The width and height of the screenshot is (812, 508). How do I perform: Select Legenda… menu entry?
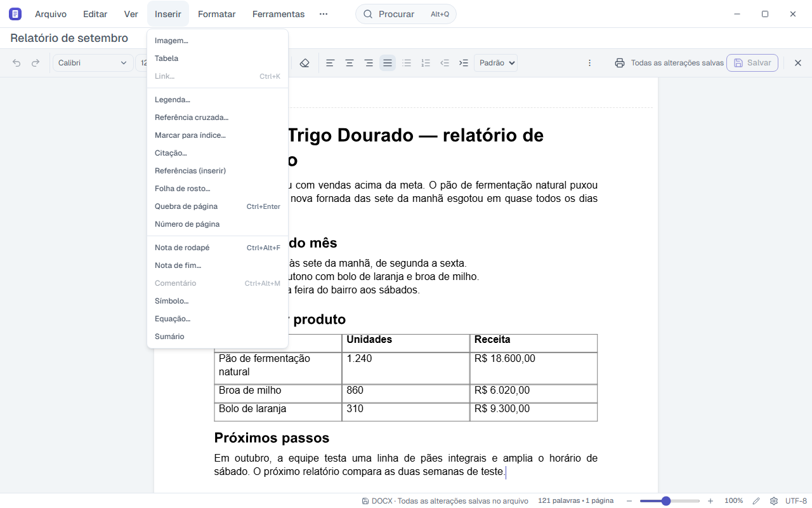[218, 100]
